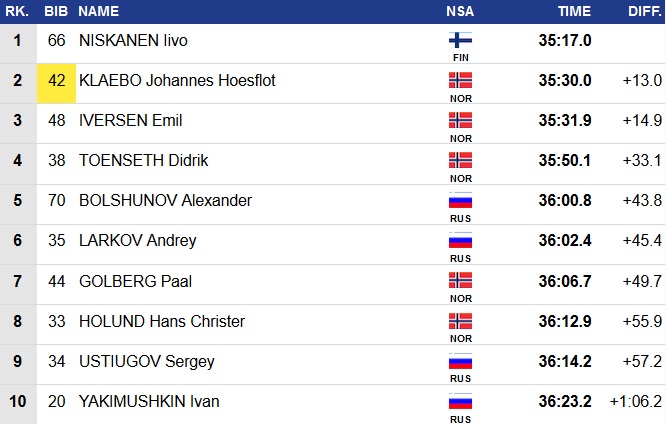Click Finland flag icon for Niskanen

(460, 40)
